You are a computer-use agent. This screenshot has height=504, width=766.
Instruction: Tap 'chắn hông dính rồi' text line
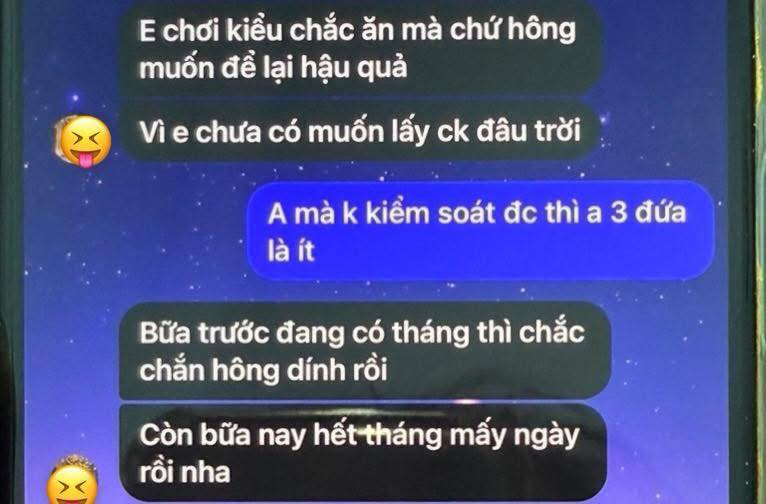(263, 370)
